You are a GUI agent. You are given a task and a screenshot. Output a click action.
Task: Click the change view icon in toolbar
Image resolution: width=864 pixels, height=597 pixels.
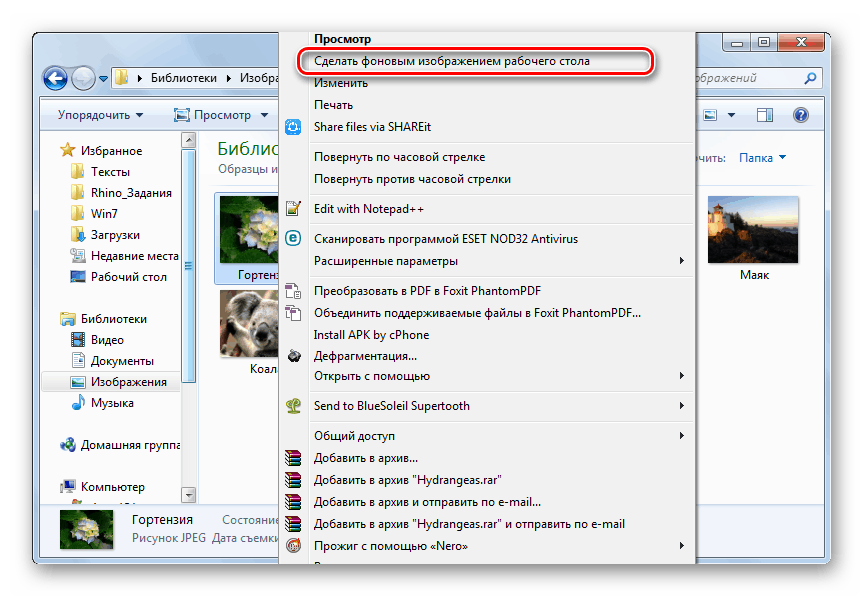pyautogui.click(x=710, y=115)
